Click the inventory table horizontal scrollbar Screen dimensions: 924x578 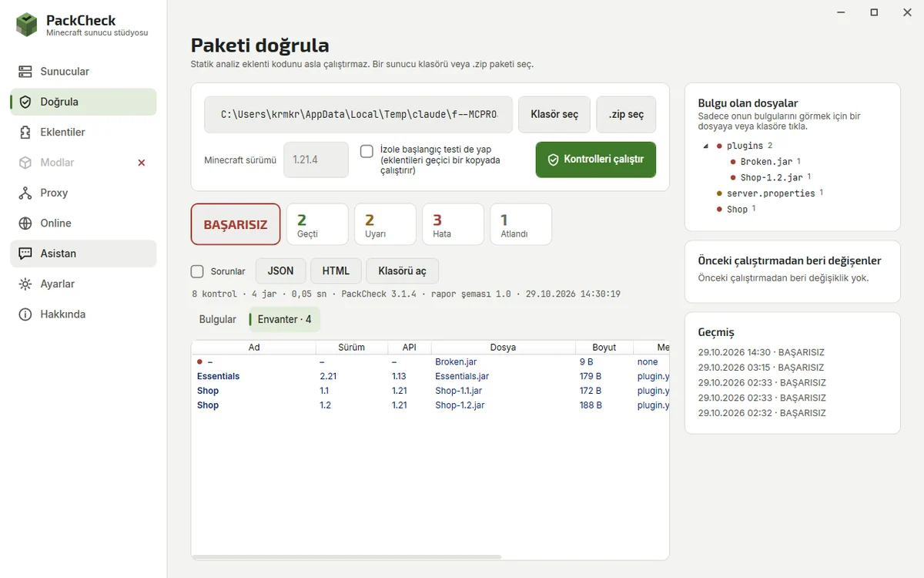[346, 556]
